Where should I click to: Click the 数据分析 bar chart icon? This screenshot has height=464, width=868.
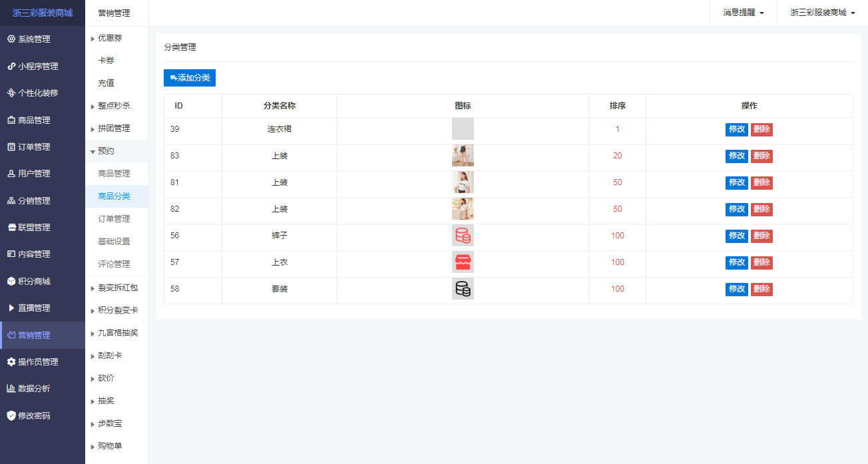coord(11,389)
